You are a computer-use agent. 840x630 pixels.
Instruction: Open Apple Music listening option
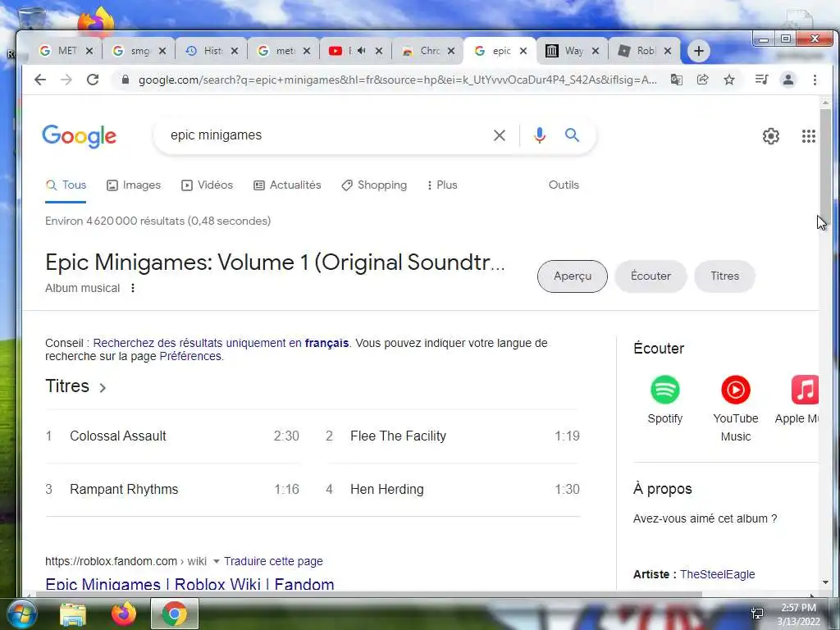[799, 399]
